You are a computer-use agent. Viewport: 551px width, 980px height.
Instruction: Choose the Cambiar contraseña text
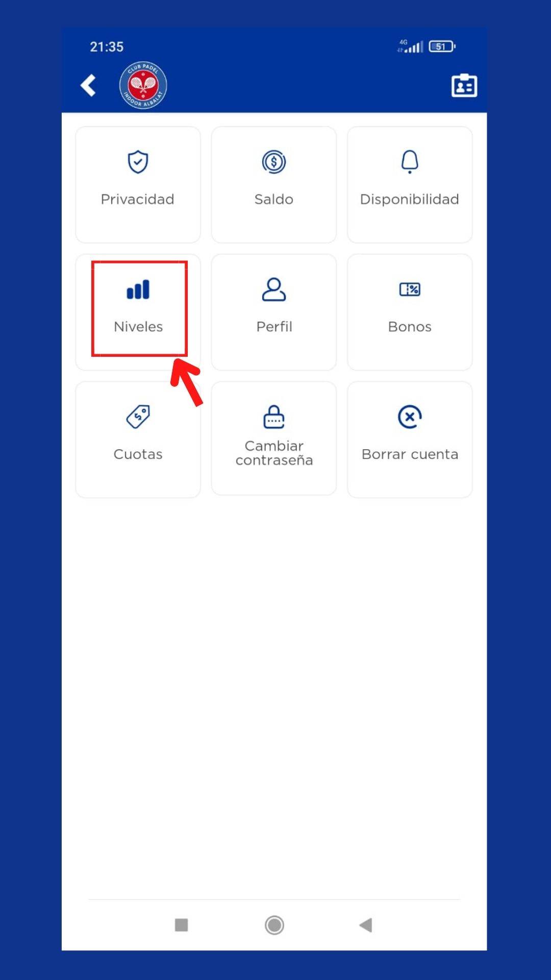pyautogui.click(x=274, y=453)
